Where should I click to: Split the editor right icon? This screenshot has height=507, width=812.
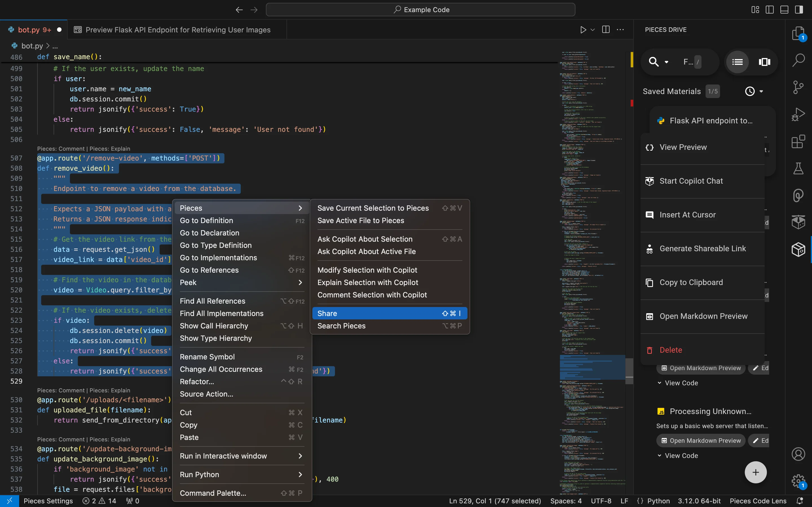click(x=606, y=30)
